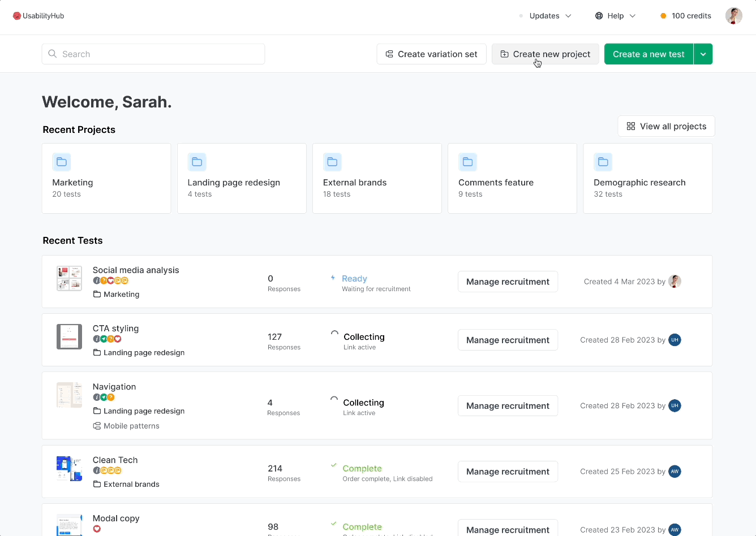Focus the Search input field
Viewport: 756px width, 536px height.
pos(158,54)
